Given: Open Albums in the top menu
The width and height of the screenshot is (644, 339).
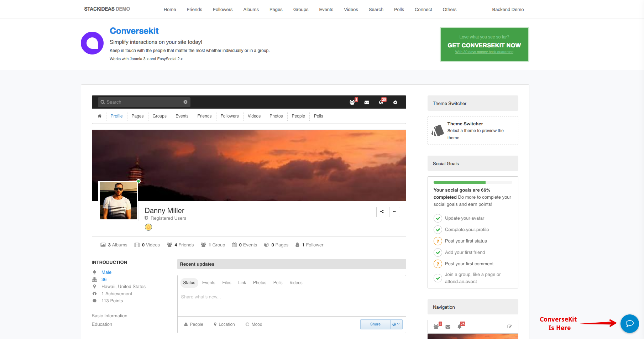Looking at the screenshot, I should tap(251, 10).
